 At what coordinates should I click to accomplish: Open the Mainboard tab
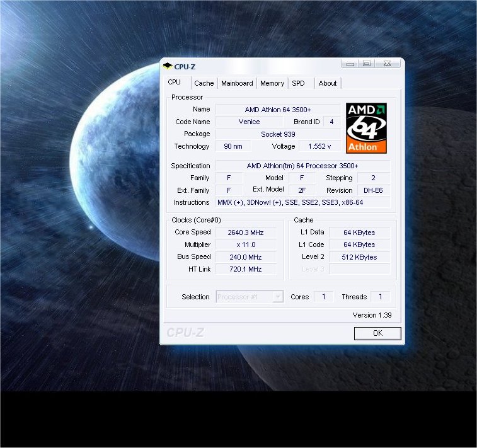click(237, 83)
